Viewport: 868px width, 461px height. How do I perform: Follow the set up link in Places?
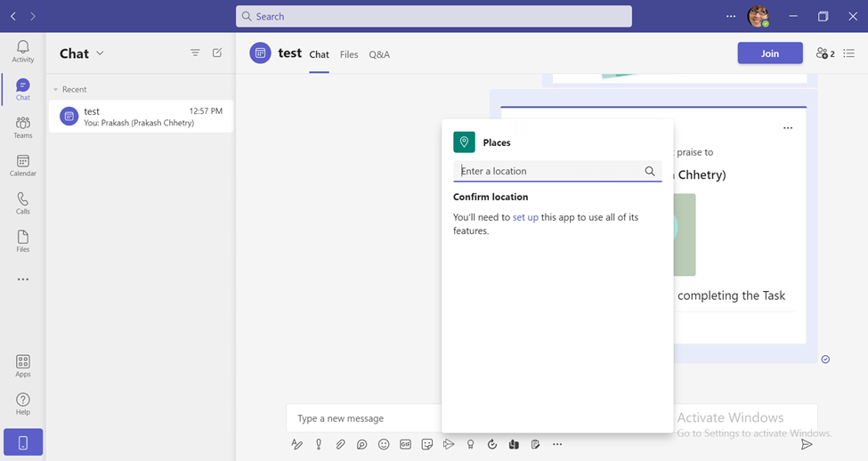(525, 217)
